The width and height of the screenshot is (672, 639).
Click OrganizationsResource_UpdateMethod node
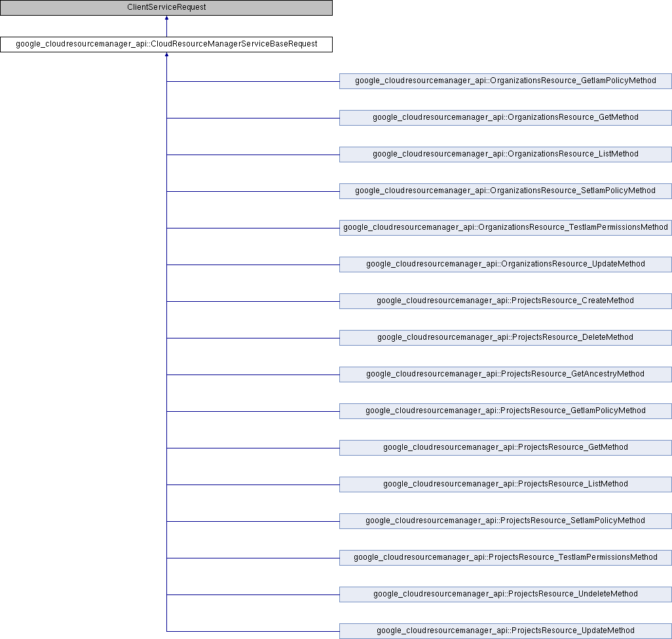(x=505, y=265)
